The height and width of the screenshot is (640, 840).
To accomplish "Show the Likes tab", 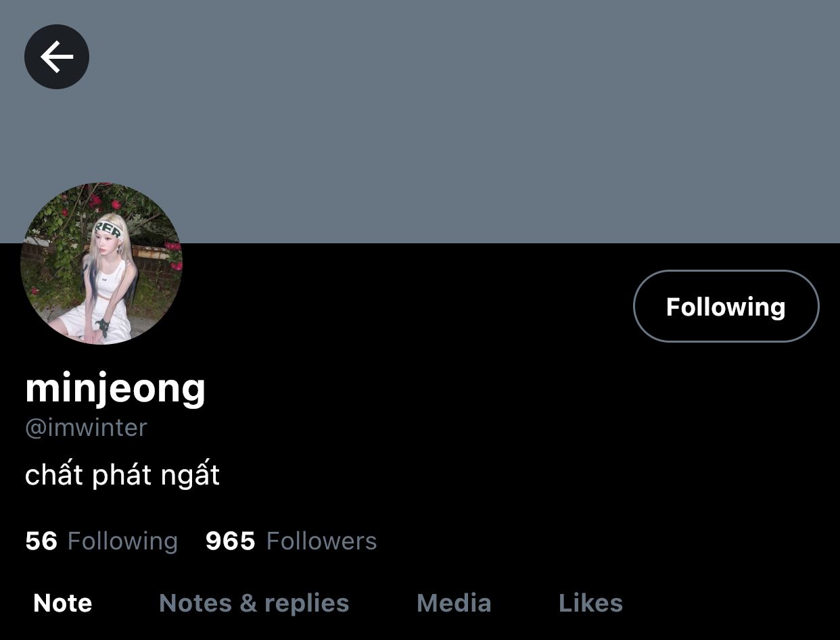I will point(590,603).
